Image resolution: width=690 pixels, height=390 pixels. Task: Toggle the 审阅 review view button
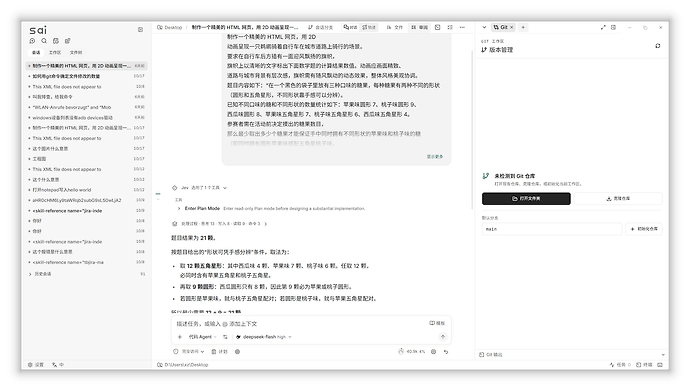pos(419,27)
